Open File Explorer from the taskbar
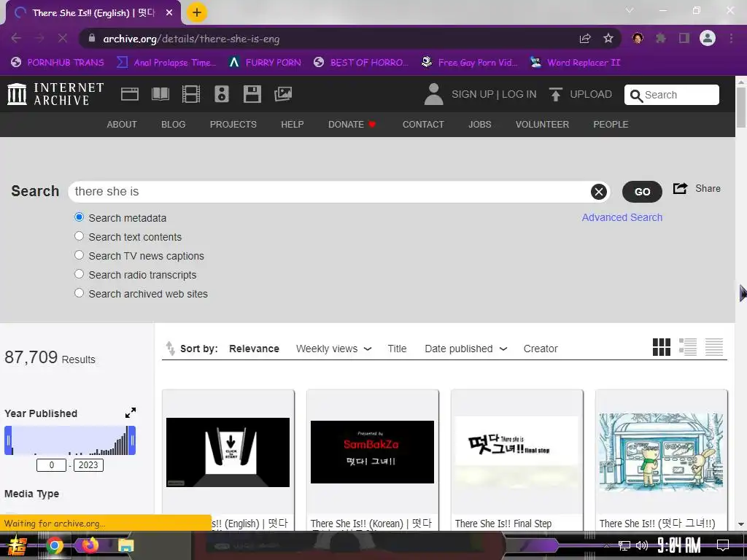 [x=126, y=545]
